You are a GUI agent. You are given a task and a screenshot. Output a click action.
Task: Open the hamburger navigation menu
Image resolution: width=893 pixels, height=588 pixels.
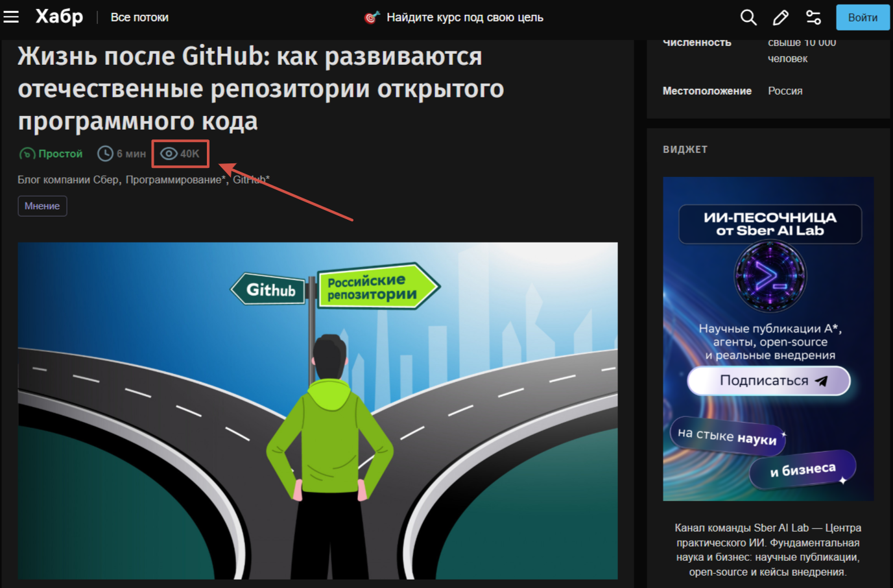(11, 17)
